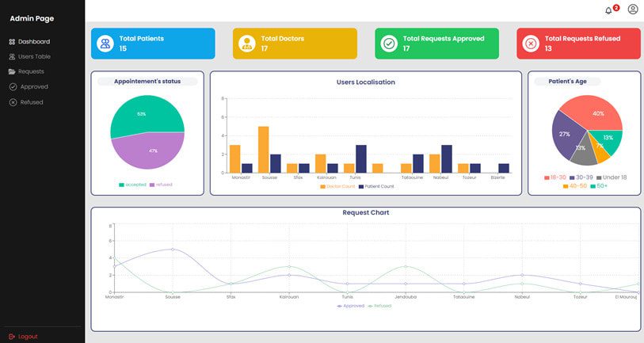Click the Requests Approved checkmark circle icon

pos(389,44)
